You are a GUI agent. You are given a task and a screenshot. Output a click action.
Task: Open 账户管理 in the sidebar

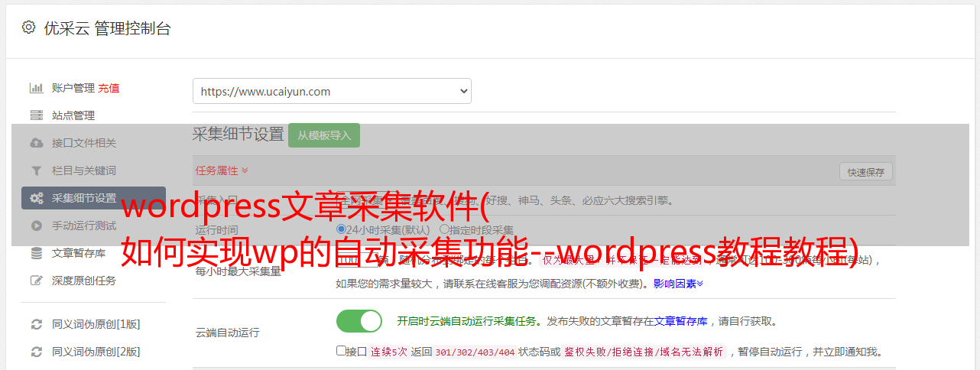point(73,88)
